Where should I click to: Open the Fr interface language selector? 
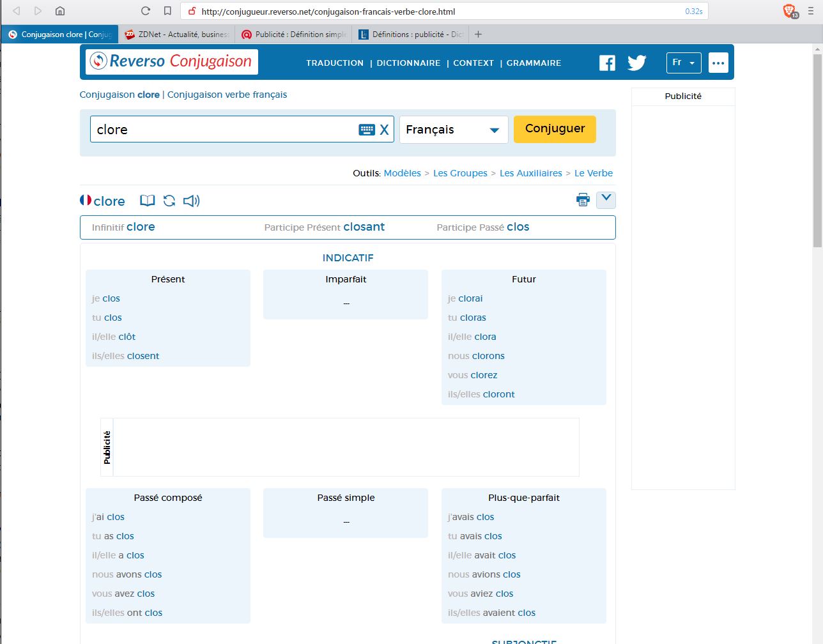click(683, 63)
